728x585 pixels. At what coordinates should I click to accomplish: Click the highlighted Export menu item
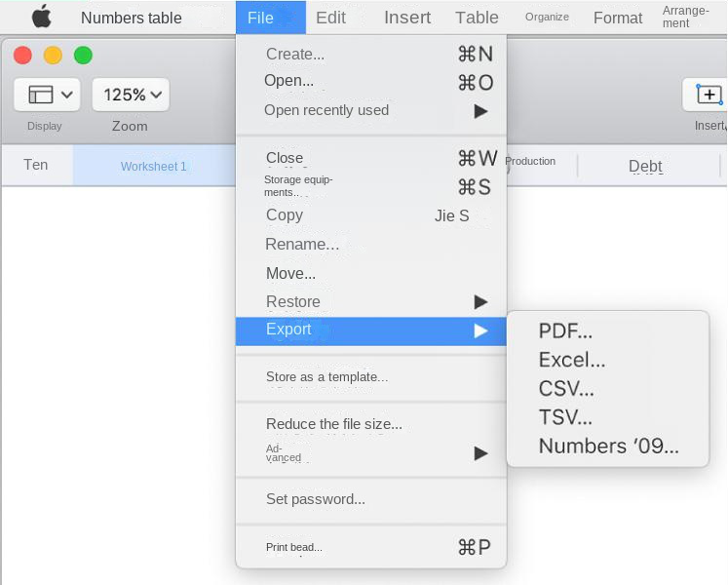point(371,331)
